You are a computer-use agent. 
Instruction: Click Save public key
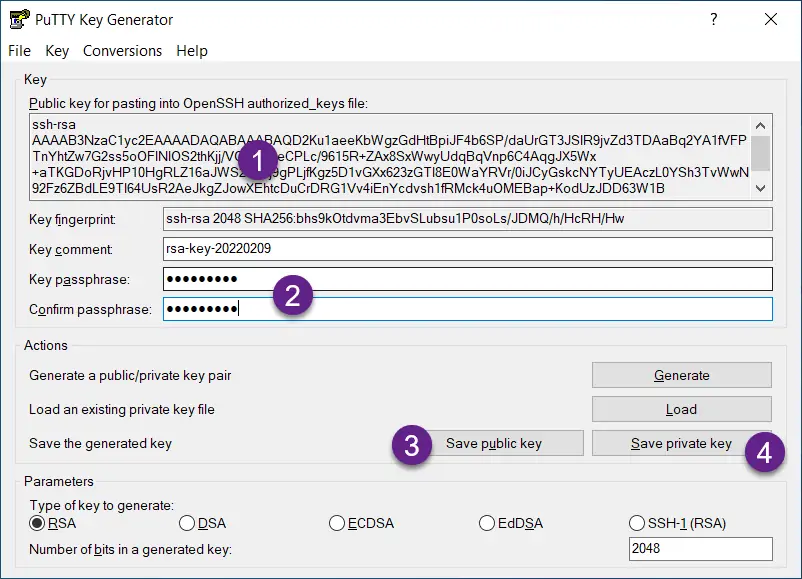click(493, 444)
